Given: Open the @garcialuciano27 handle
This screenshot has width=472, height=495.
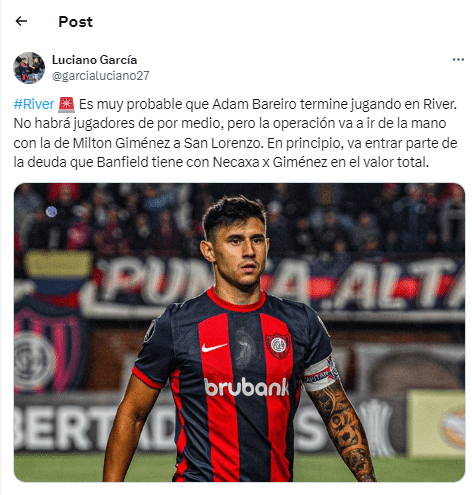Looking at the screenshot, I should tap(101, 76).
